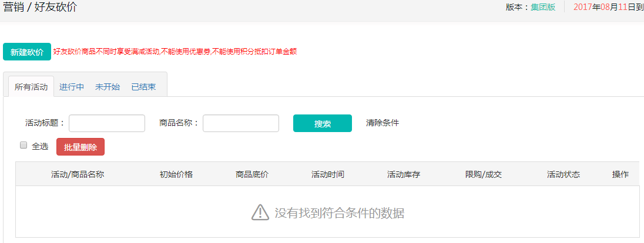The width and height of the screenshot is (644, 243).
Task: Open the 进行中 tab
Action: (72, 87)
